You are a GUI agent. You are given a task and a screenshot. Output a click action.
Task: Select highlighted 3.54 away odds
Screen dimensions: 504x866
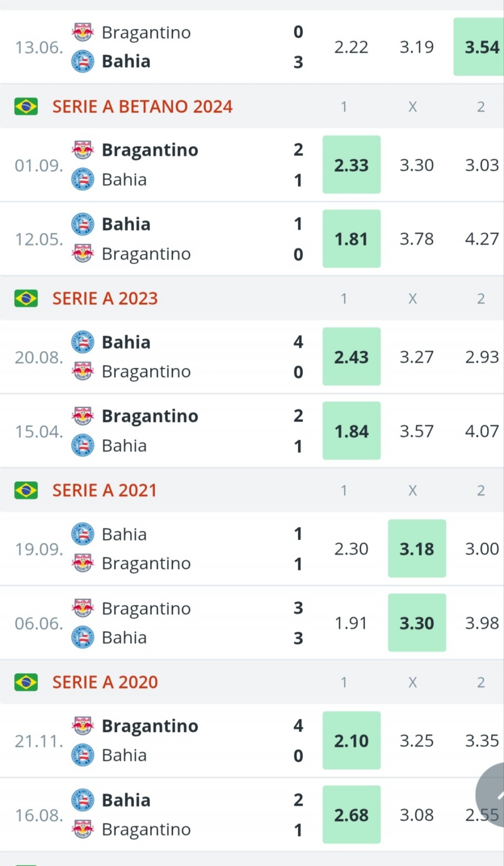(x=481, y=47)
